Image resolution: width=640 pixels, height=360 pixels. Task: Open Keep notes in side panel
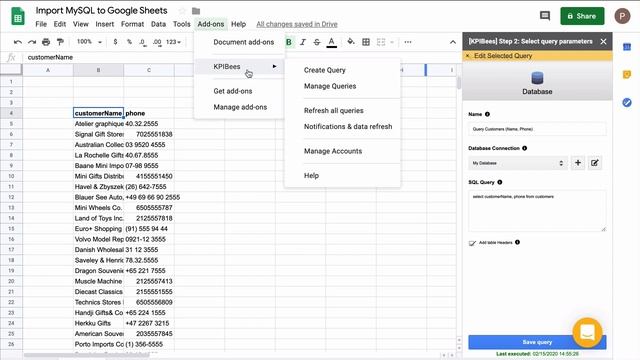tap(627, 74)
